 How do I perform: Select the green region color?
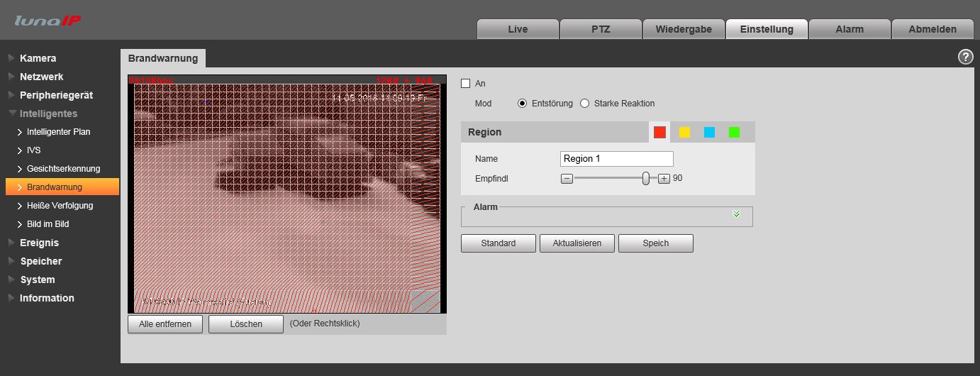coord(734,132)
